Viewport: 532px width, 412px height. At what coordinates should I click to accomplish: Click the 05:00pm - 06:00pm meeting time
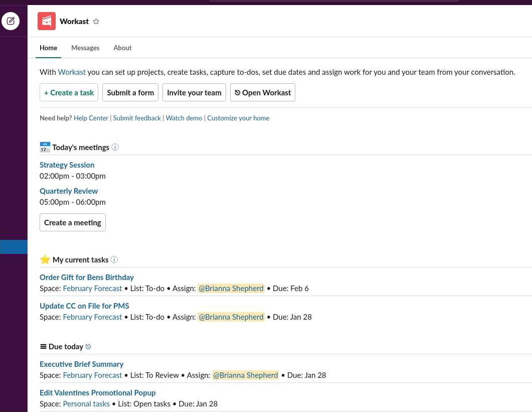73,202
